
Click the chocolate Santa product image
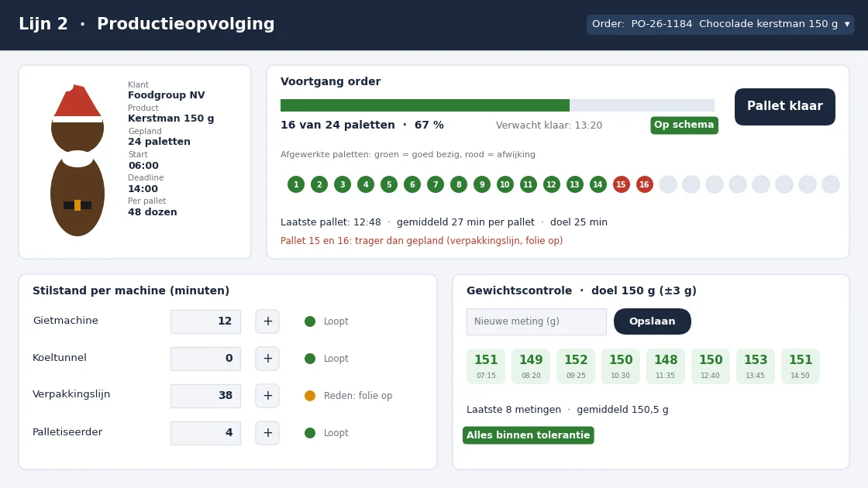[x=77, y=160]
